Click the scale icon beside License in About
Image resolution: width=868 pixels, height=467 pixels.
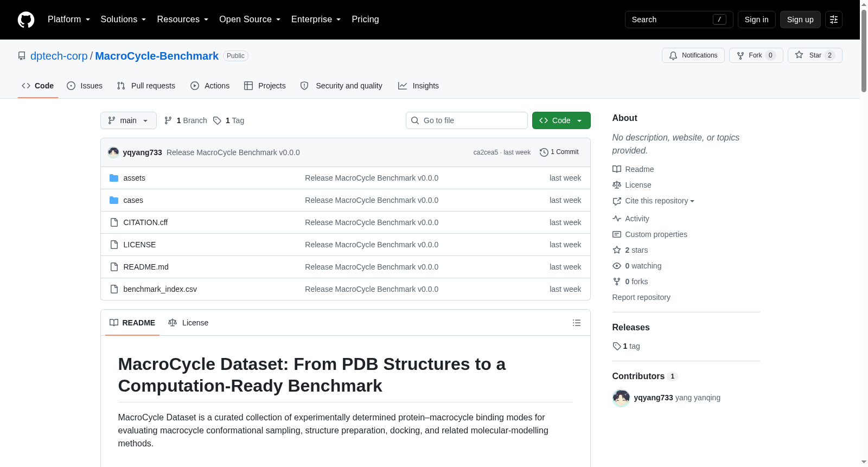[x=617, y=185]
